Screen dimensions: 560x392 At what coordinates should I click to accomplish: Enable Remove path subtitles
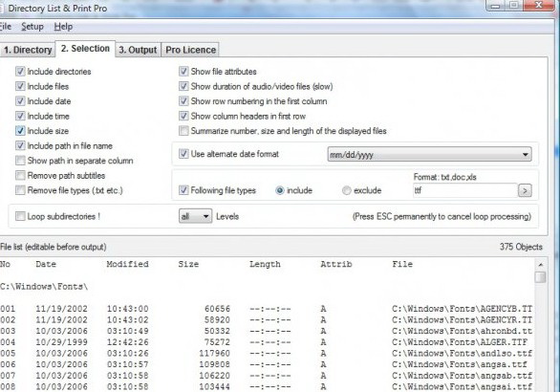tap(20, 176)
